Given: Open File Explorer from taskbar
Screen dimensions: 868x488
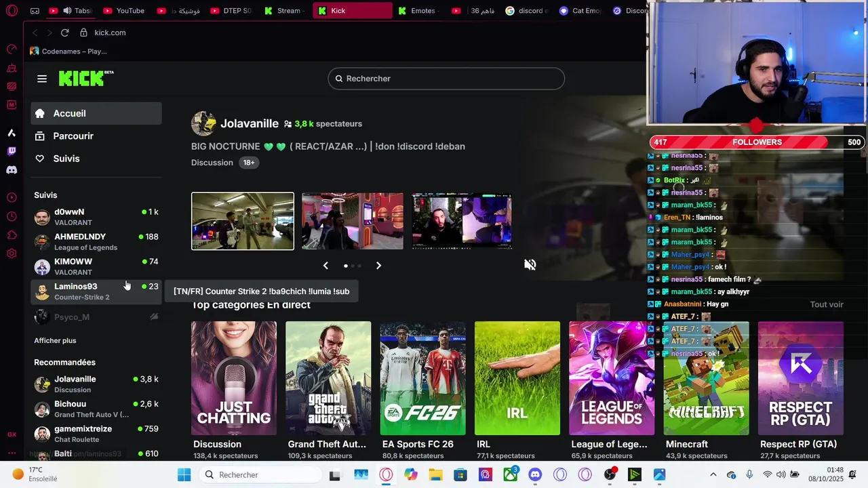Looking at the screenshot, I should click(435, 474).
